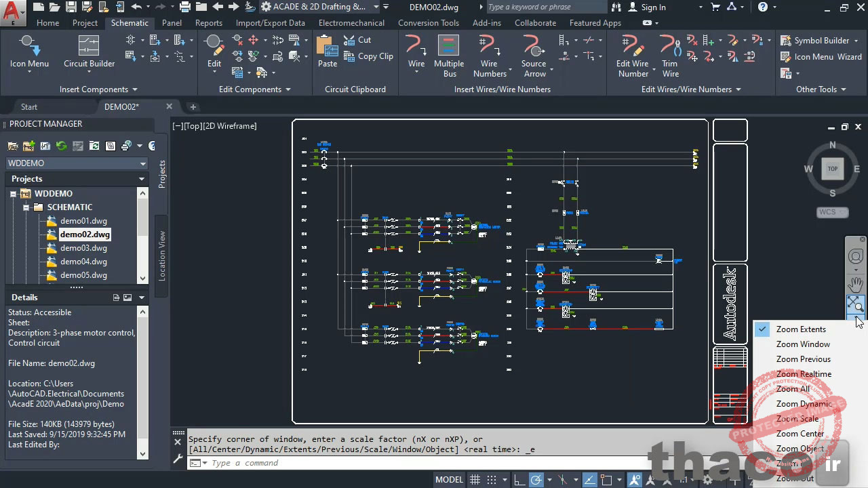
Task: Click the Trim Wire tool
Action: (x=670, y=56)
